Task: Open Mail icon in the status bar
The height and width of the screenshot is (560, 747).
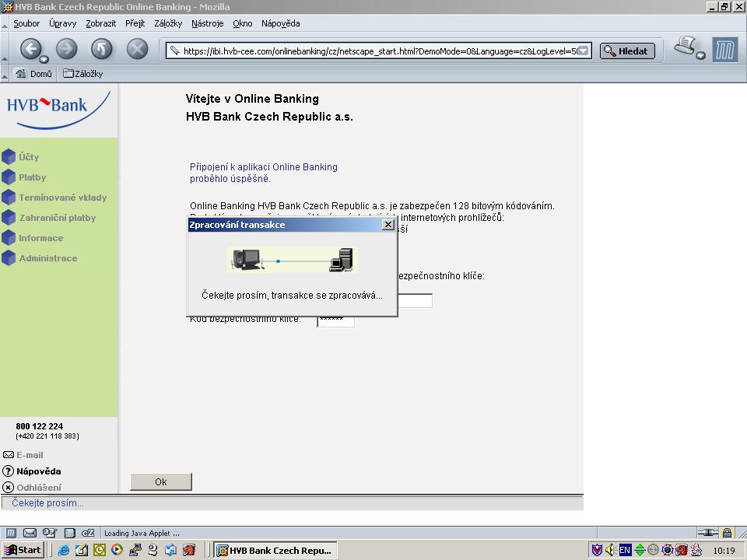Action: coord(30,533)
